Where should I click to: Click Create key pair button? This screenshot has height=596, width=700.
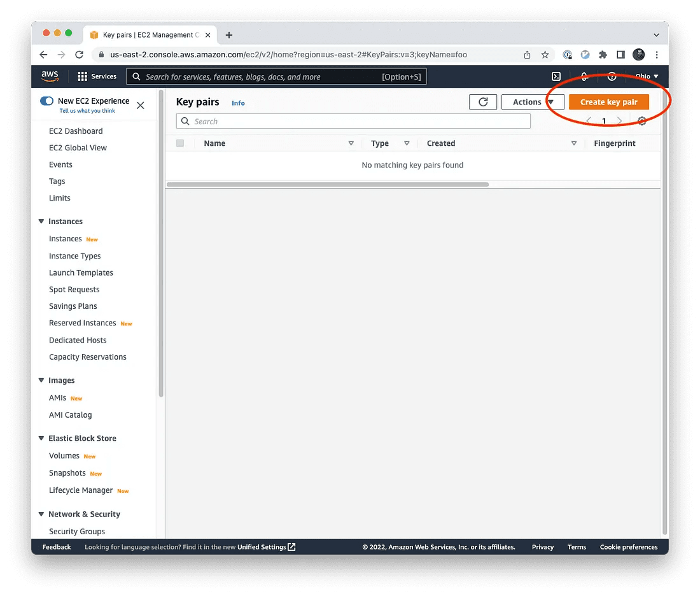(x=608, y=102)
